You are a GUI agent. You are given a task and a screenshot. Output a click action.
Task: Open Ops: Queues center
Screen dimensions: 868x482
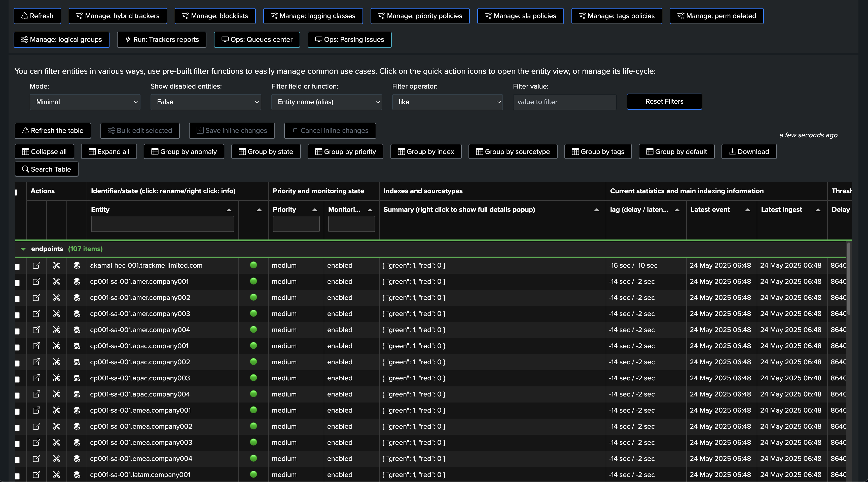[x=257, y=40]
